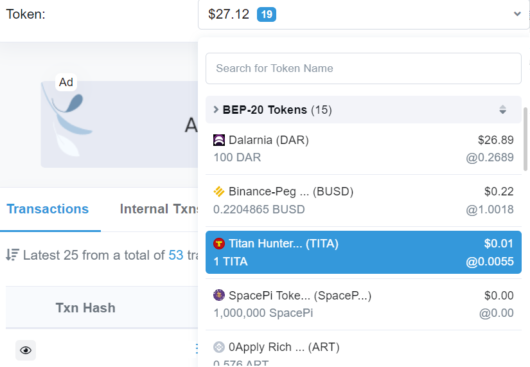Click the eye icon to preview transaction
Screen dimensions: 530x367
[26, 350]
